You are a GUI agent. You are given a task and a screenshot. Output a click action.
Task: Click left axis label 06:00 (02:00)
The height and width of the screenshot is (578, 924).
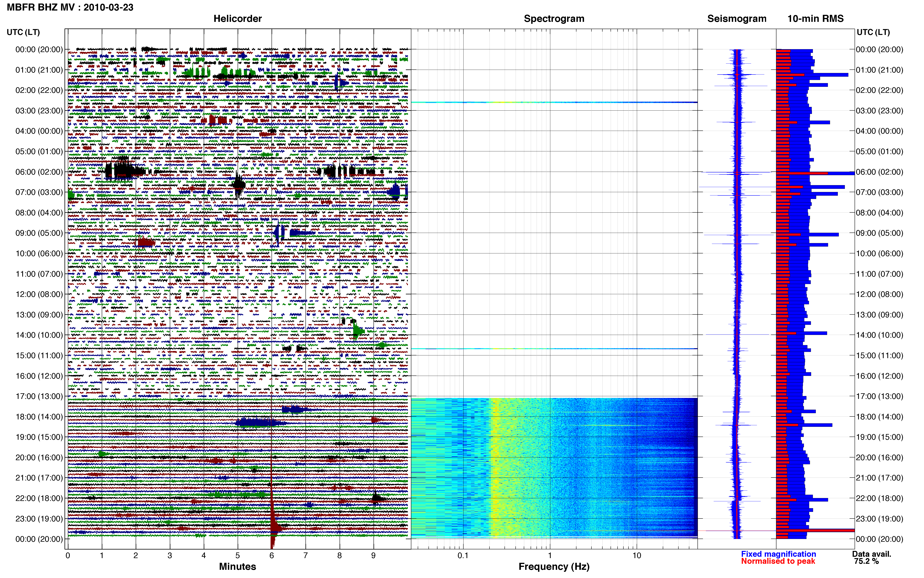coord(39,172)
